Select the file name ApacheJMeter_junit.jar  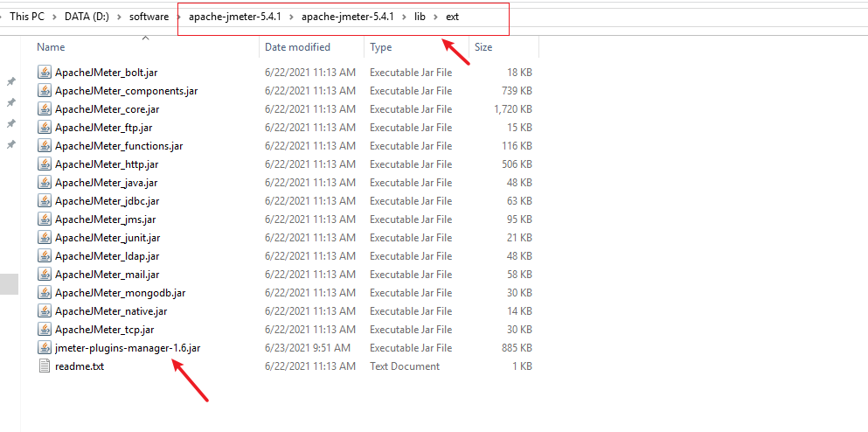coord(108,238)
